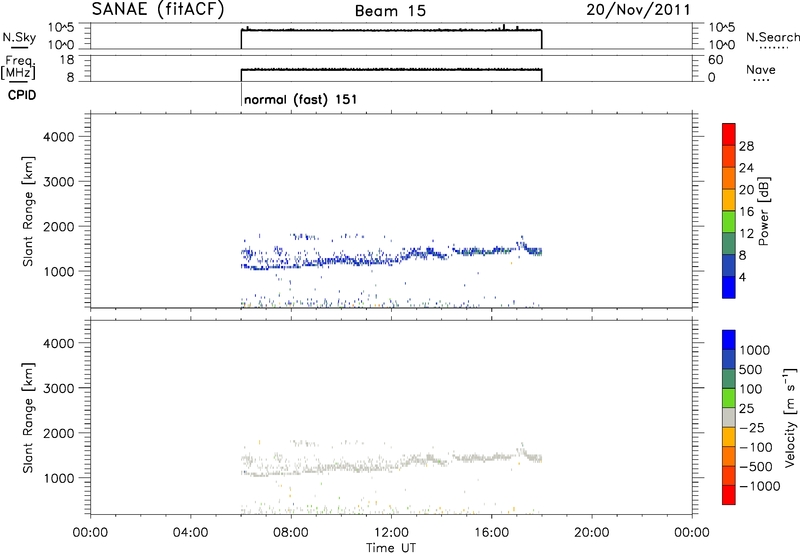
Task: Click the green 12–16 dB Power colorbar segment
Action: 729,221
